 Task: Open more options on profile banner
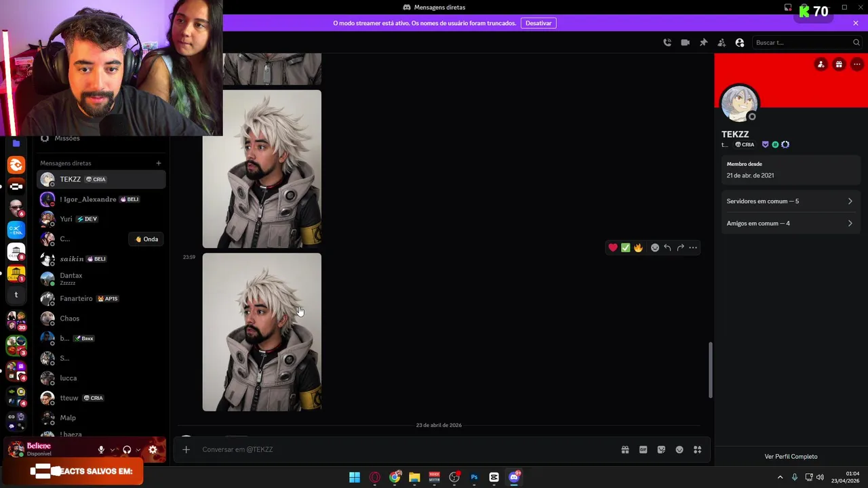(x=857, y=64)
